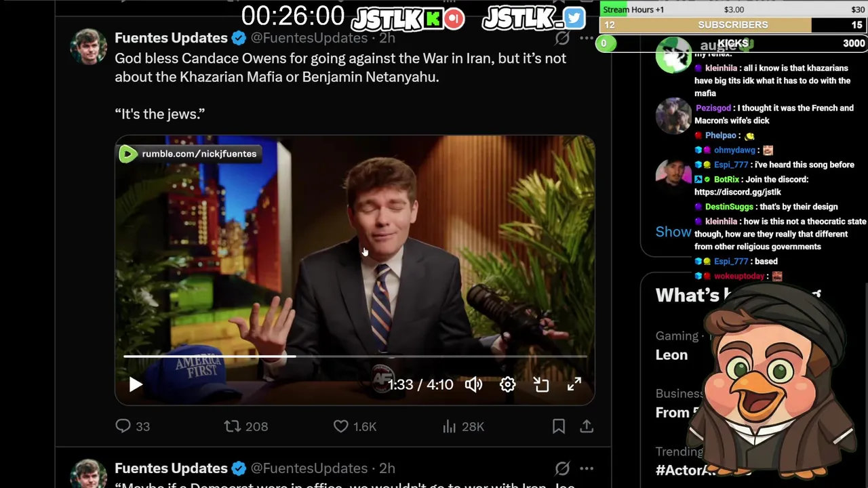Click BotRix username in chat
Image resolution: width=868 pixels, height=488 pixels.
click(x=726, y=180)
